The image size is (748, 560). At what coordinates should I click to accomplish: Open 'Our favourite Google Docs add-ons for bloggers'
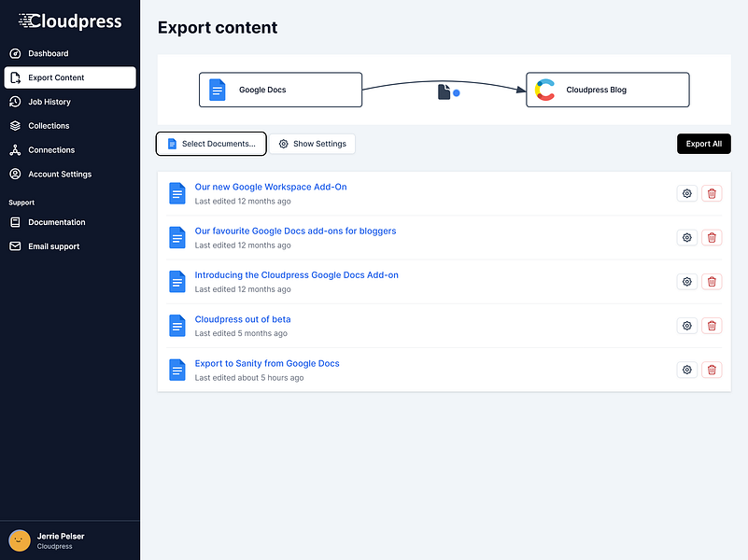click(295, 231)
